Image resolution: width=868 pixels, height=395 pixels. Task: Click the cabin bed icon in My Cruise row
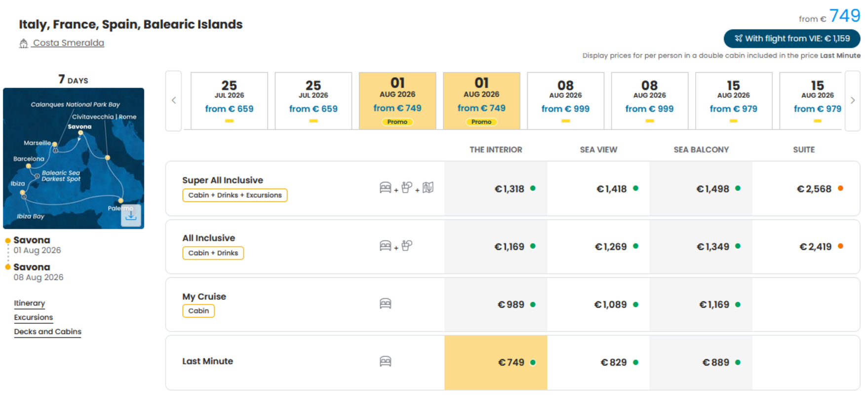point(386,304)
